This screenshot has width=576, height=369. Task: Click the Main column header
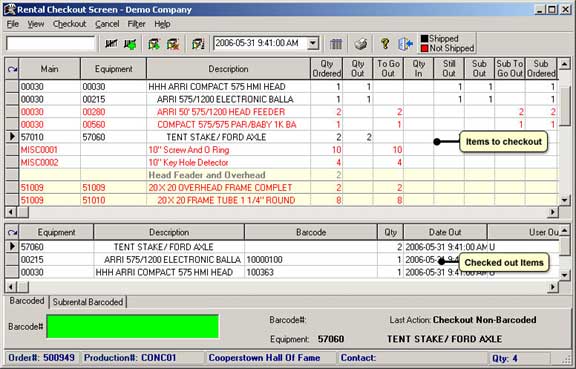(x=50, y=69)
